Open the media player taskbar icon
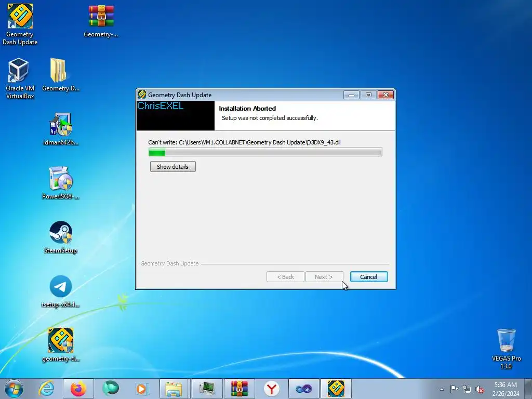The width and height of the screenshot is (532, 399). click(x=142, y=389)
